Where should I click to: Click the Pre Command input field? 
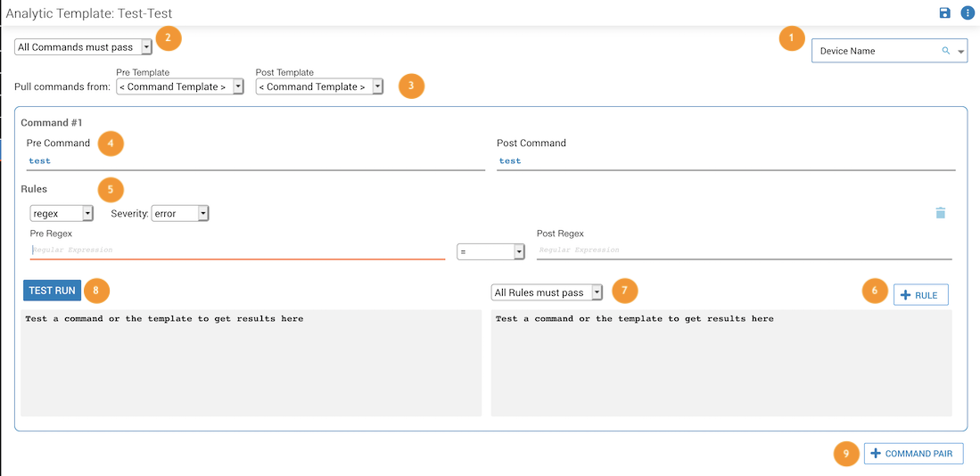[x=255, y=161]
